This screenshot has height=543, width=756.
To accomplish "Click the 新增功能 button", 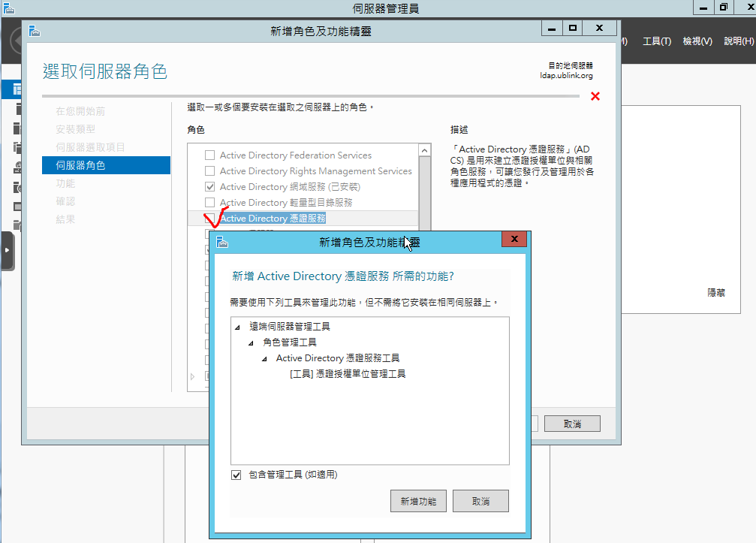I will point(418,501).
